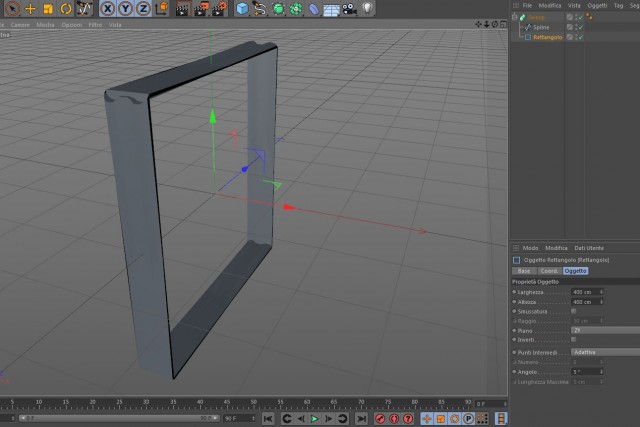Open the object manager Oggetti menu

[x=597, y=6]
